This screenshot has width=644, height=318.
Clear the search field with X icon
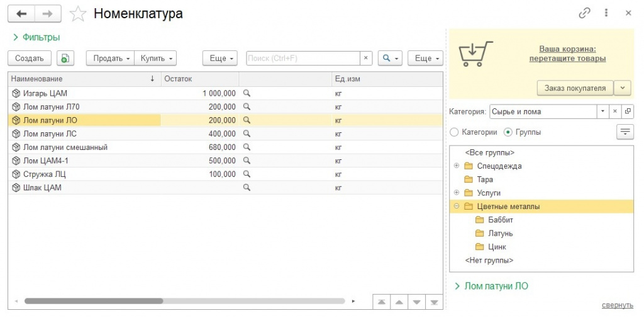pos(365,58)
